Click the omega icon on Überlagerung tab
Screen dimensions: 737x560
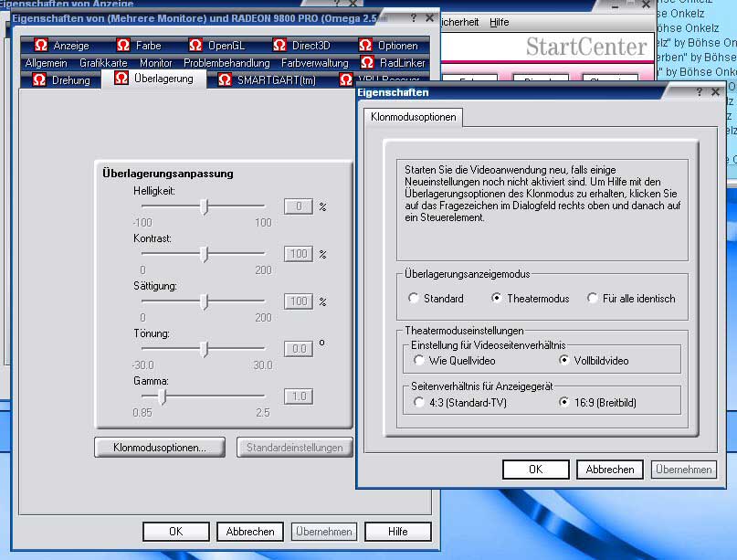click(121, 78)
